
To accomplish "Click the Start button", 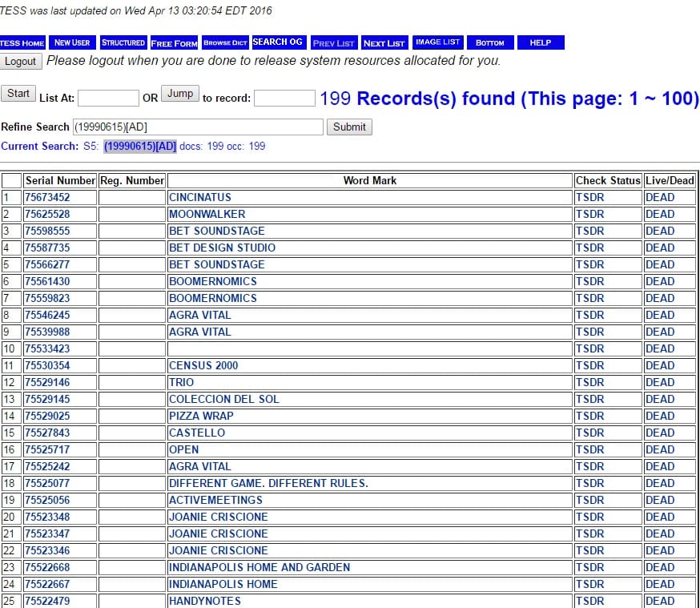I will (x=18, y=94).
